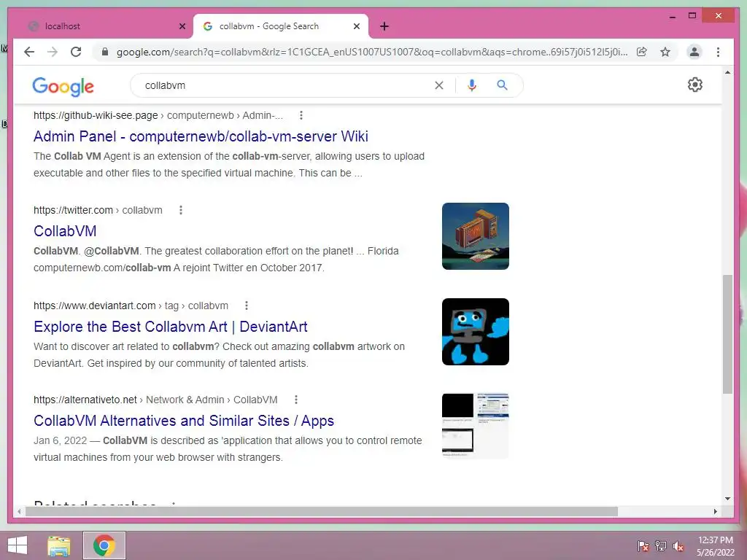The height and width of the screenshot is (560, 747).
Task: Open the clock showing 12:37 PM
Action: 715,546
